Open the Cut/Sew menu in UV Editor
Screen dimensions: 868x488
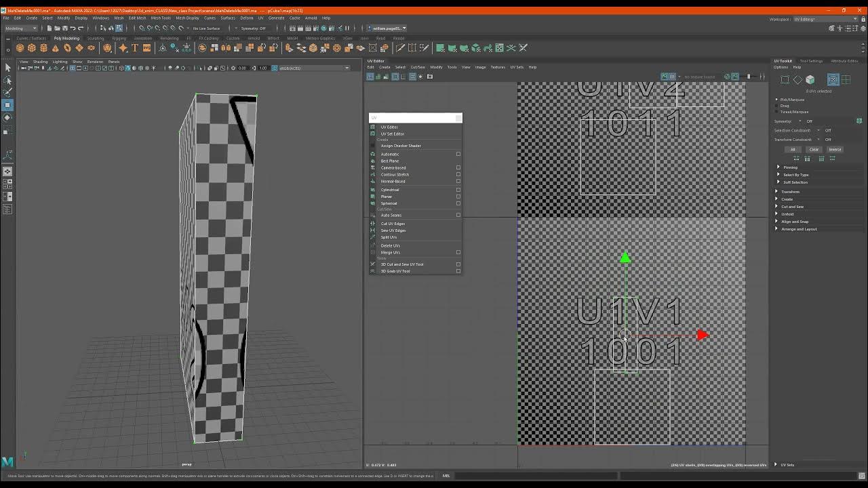click(418, 67)
